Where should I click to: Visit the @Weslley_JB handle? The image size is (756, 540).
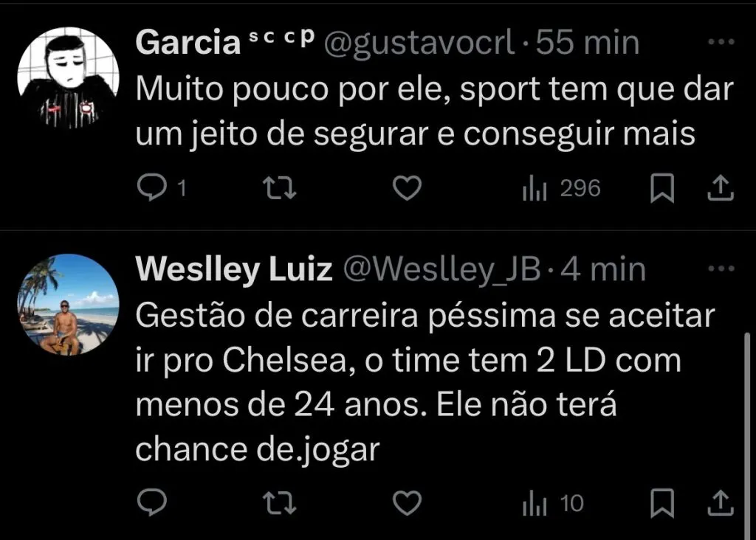point(441,271)
